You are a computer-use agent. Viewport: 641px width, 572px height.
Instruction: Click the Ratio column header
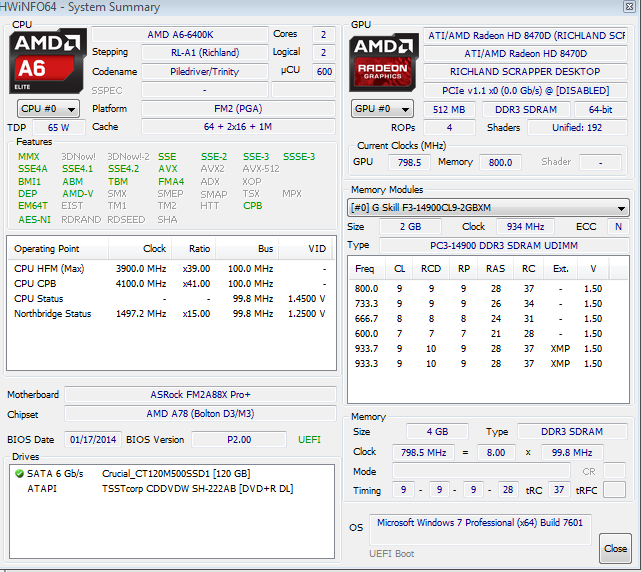point(194,249)
